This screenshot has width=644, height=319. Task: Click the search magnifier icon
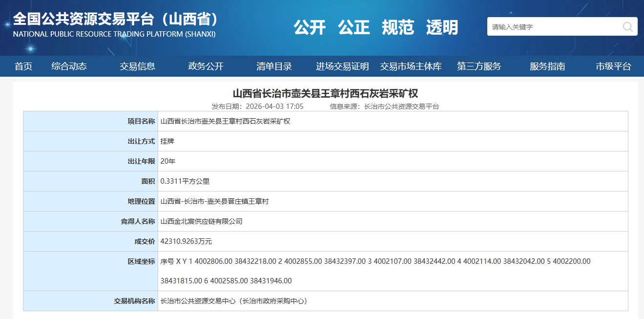coord(627,27)
